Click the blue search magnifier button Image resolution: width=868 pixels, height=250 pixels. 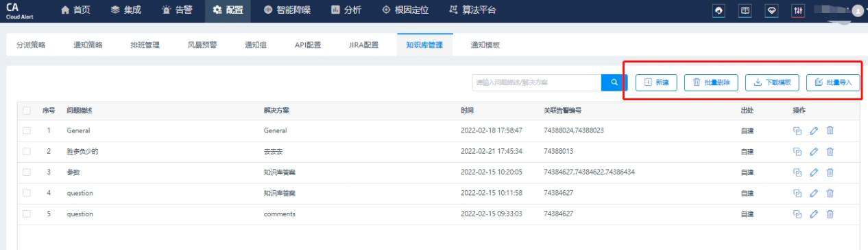point(614,82)
